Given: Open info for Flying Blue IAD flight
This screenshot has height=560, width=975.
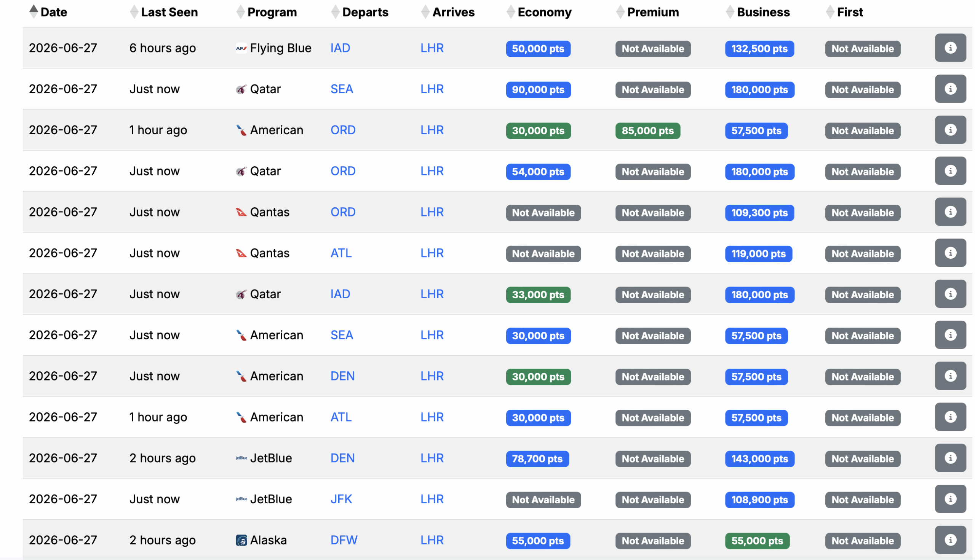Looking at the screenshot, I should 949,48.
